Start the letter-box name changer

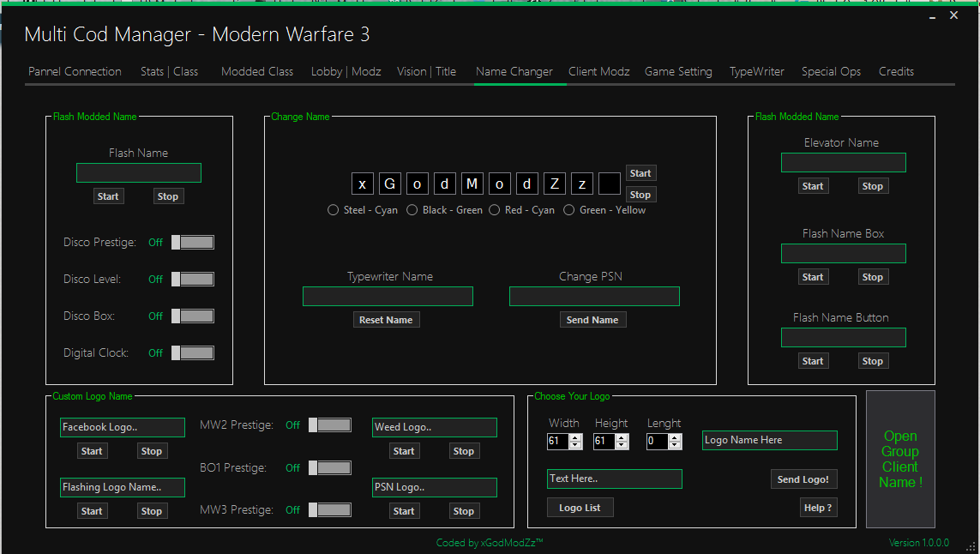click(640, 173)
